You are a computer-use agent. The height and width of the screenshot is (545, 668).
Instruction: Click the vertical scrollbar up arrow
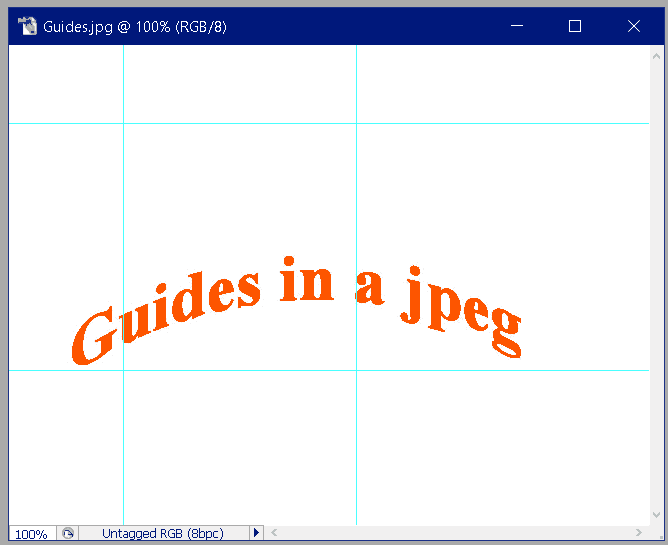656,56
